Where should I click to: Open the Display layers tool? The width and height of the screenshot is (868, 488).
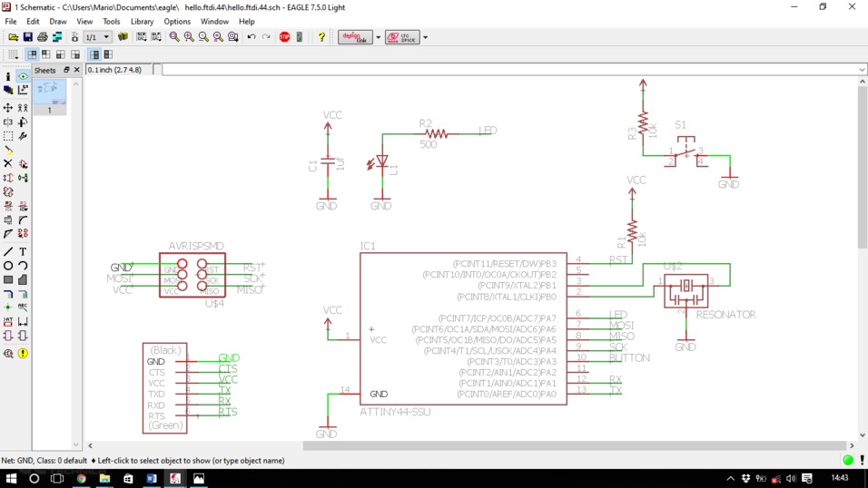pos(8,90)
